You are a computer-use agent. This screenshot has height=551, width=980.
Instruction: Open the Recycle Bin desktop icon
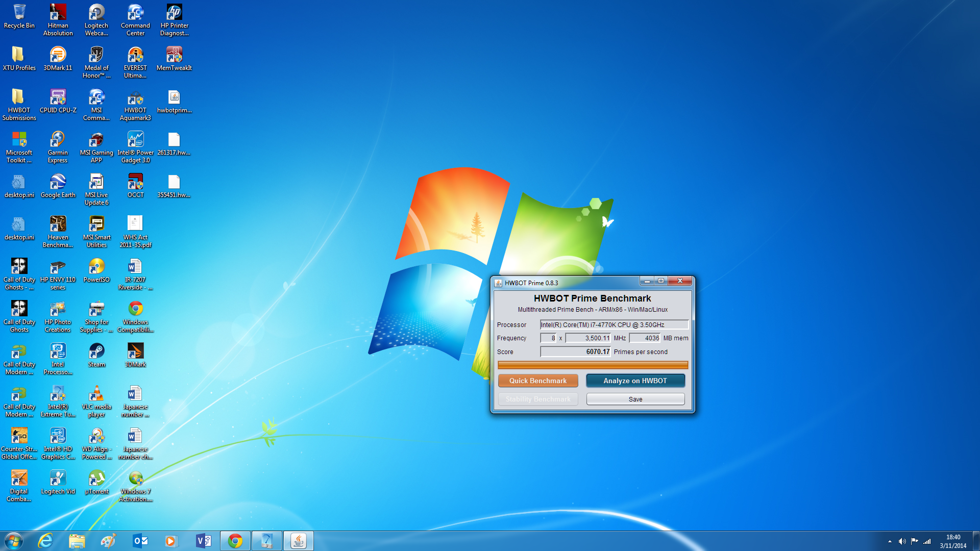coord(19,17)
